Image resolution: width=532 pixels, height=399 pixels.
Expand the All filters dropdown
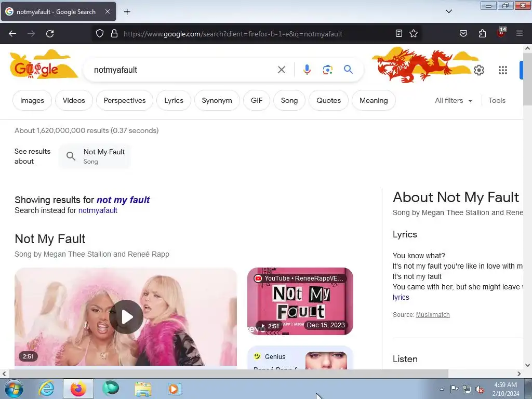point(454,100)
